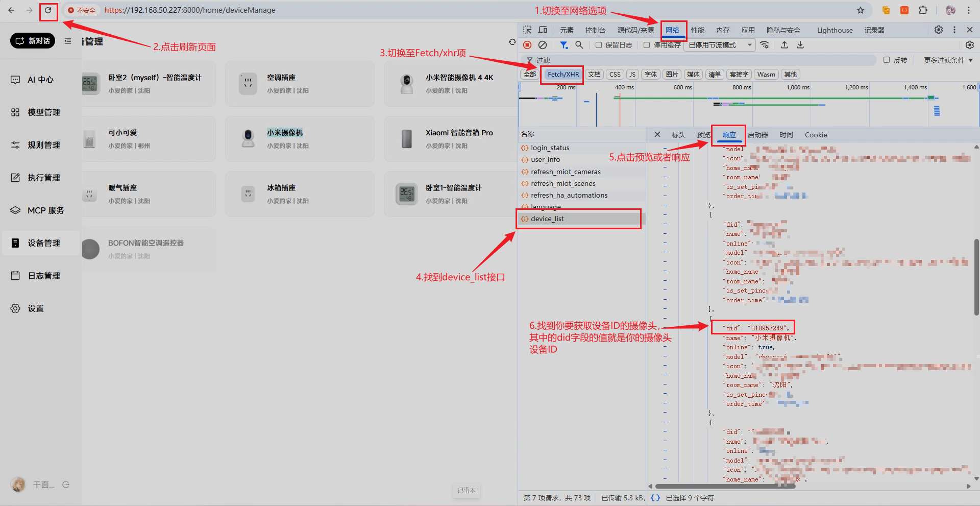Screen dimensions: 980x506
Task: Clear the network log
Action: (x=543, y=45)
